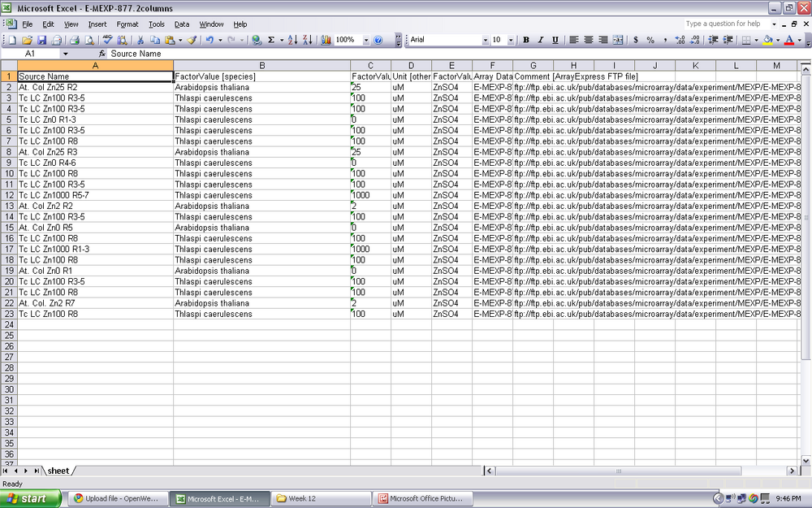
Task: Click the 'Type a question for help' box
Action: [x=727, y=24]
